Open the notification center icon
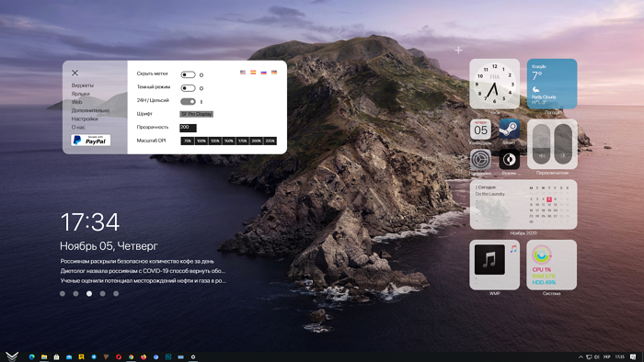Viewport: 644px width, 362px height. [x=633, y=357]
